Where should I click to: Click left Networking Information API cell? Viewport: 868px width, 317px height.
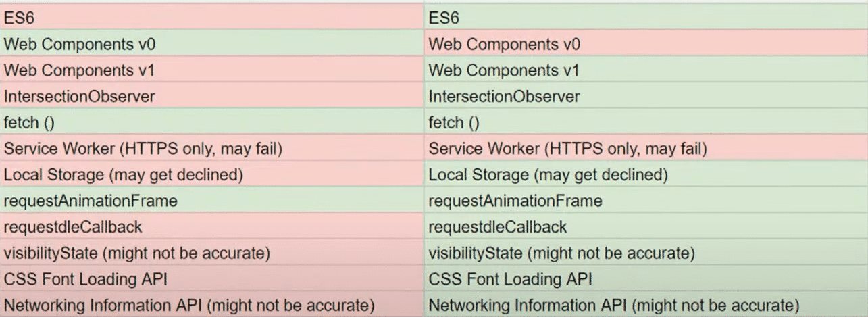tap(211, 305)
